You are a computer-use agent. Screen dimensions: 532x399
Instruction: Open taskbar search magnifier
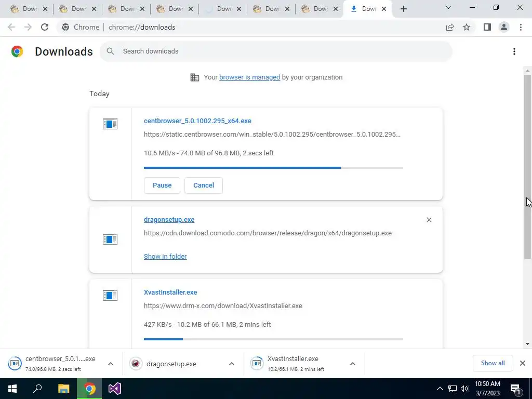[37, 389]
